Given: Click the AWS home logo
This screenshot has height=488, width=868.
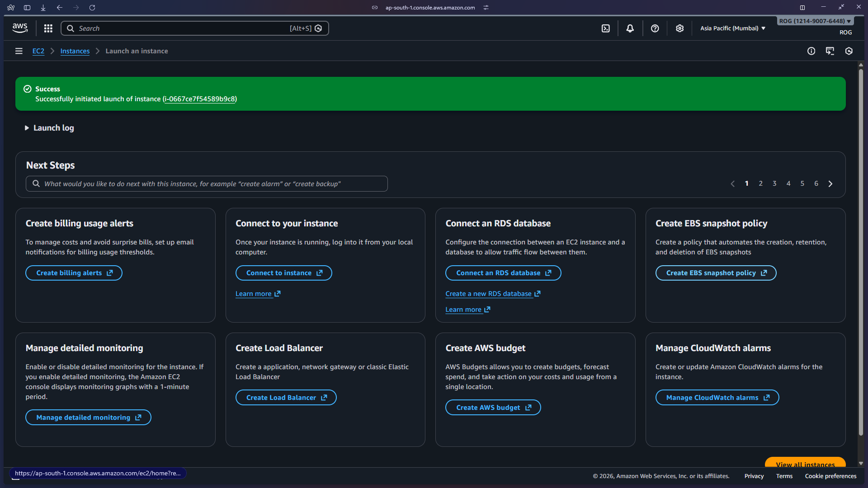Looking at the screenshot, I should [20, 28].
